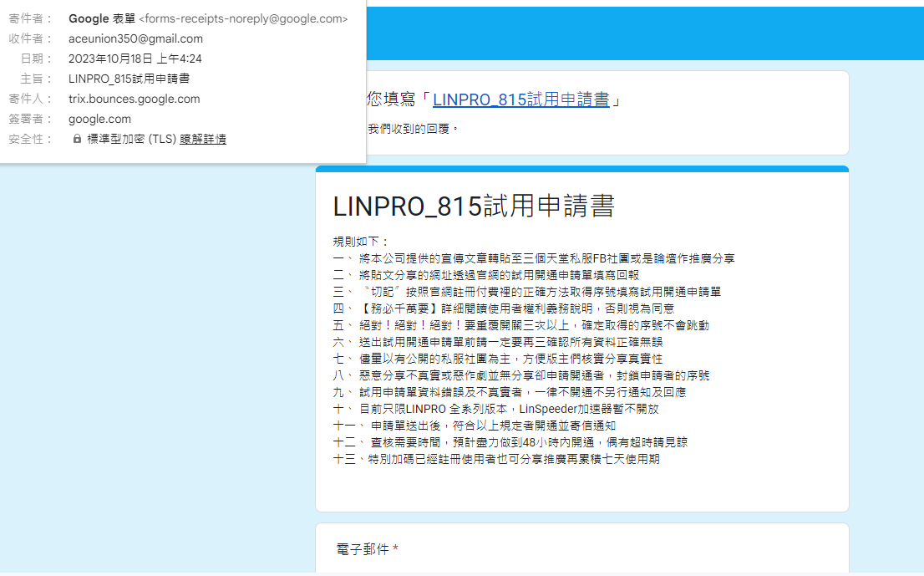
Task: Click the 規則如下 heading line
Action: (x=361, y=242)
